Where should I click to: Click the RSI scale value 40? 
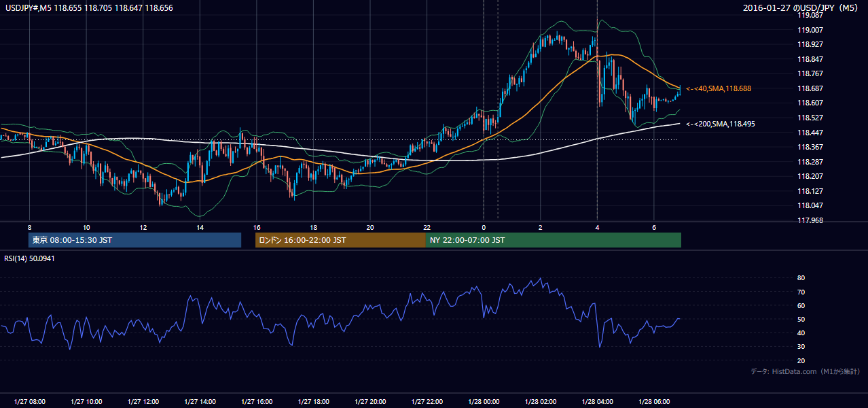coord(801,333)
